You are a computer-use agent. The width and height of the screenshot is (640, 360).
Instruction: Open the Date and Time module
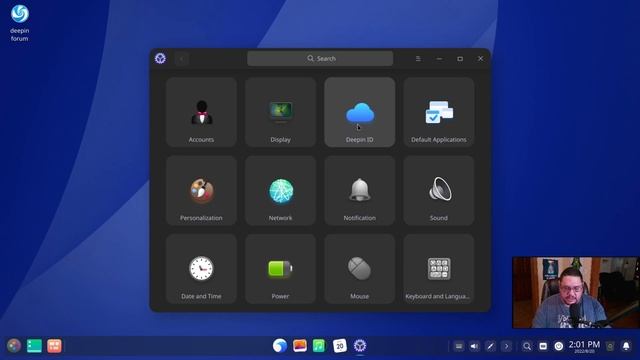click(201, 269)
